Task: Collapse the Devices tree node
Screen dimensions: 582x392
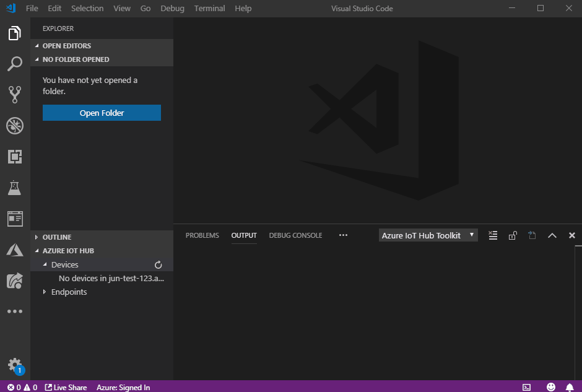Action: pos(45,264)
